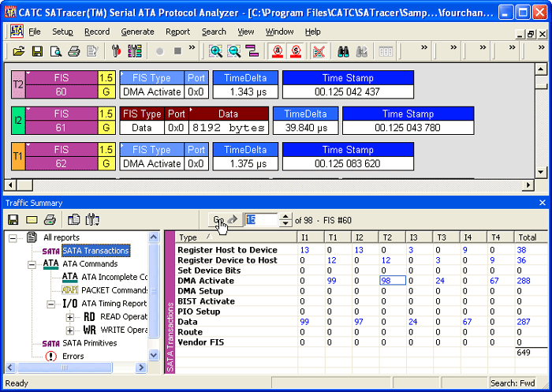552x392 pixels.
Task: Expand the WRITE Operations tree node
Action: click(69, 330)
